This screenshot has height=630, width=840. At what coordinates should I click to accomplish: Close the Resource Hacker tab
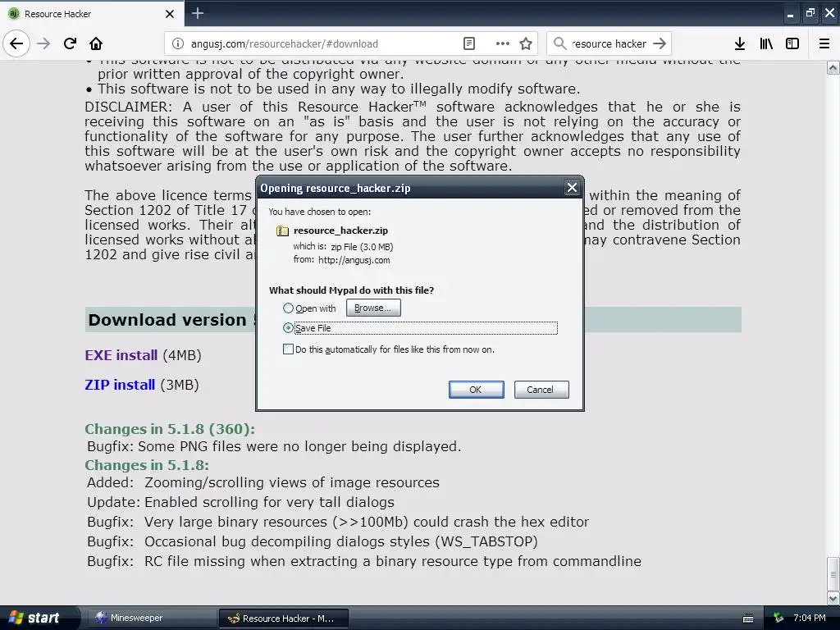click(x=170, y=14)
